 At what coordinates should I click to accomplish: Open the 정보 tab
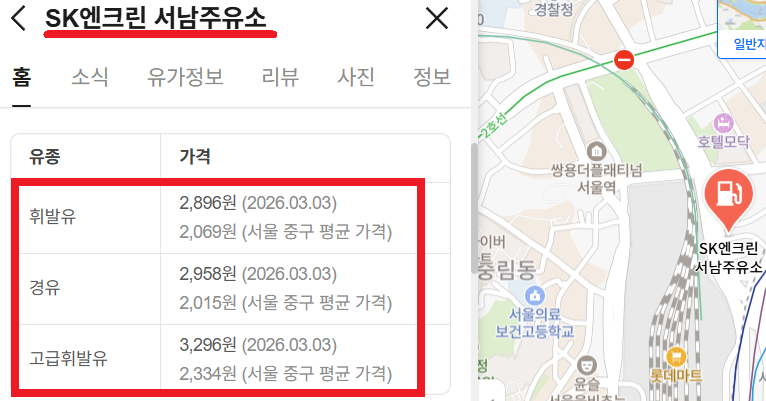click(x=431, y=77)
